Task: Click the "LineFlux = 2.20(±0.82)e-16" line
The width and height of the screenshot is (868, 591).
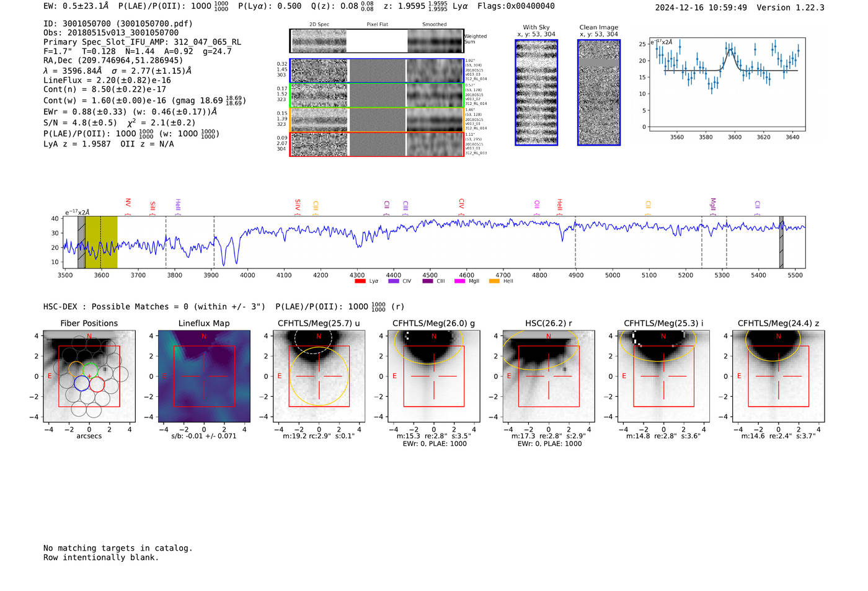Action: [107, 80]
